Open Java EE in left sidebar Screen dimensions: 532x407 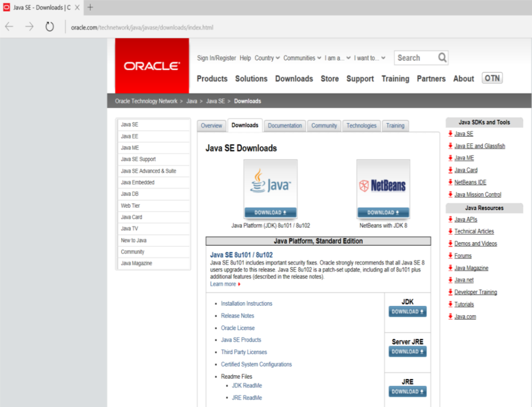153,136
